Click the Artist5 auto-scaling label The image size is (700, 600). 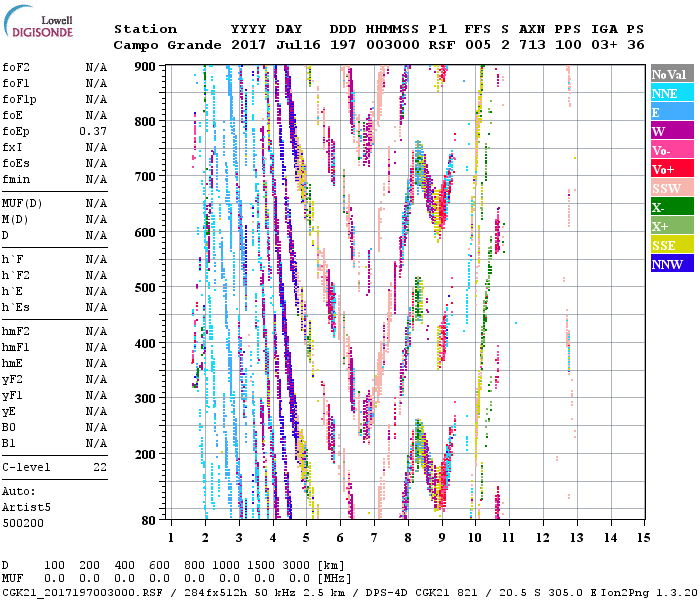tap(24, 507)
